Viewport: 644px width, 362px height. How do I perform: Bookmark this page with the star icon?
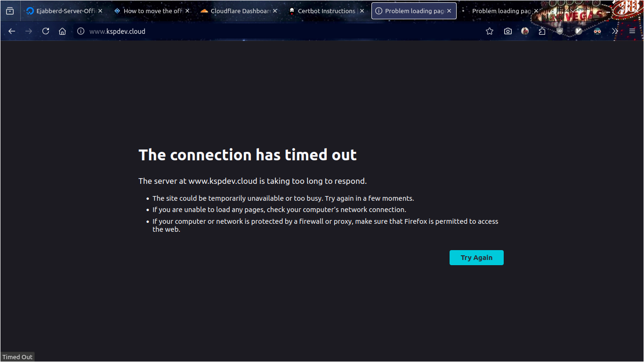pos(490,31)
